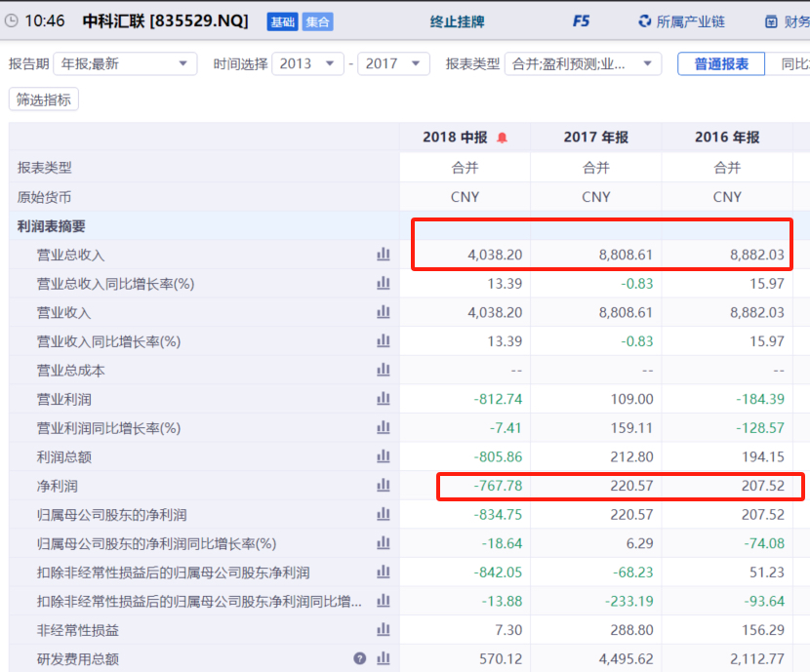The width and height of the screenshot is (810, 672).
Task: Switch to the 普通报表 tab
Action: pyautogui.click(x=721, y=63)
